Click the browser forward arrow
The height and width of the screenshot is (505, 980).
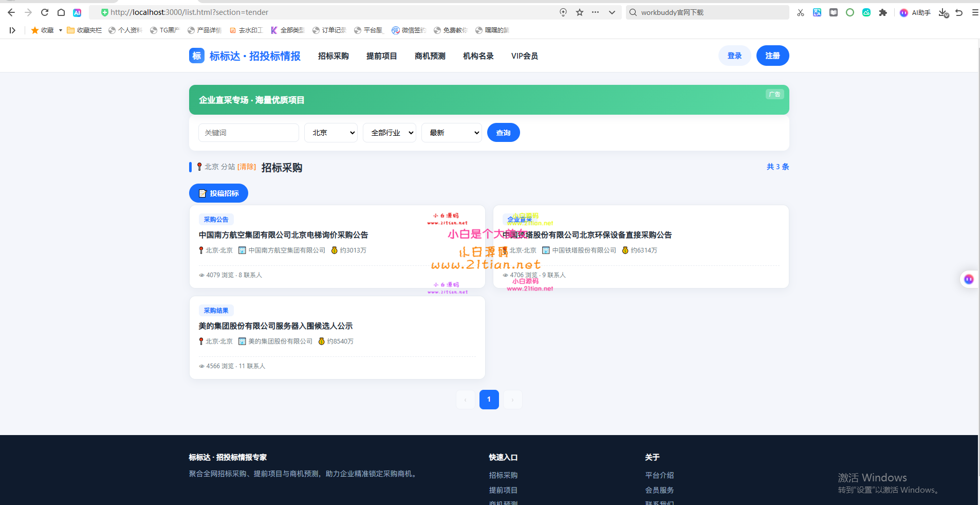pos(28,12)
